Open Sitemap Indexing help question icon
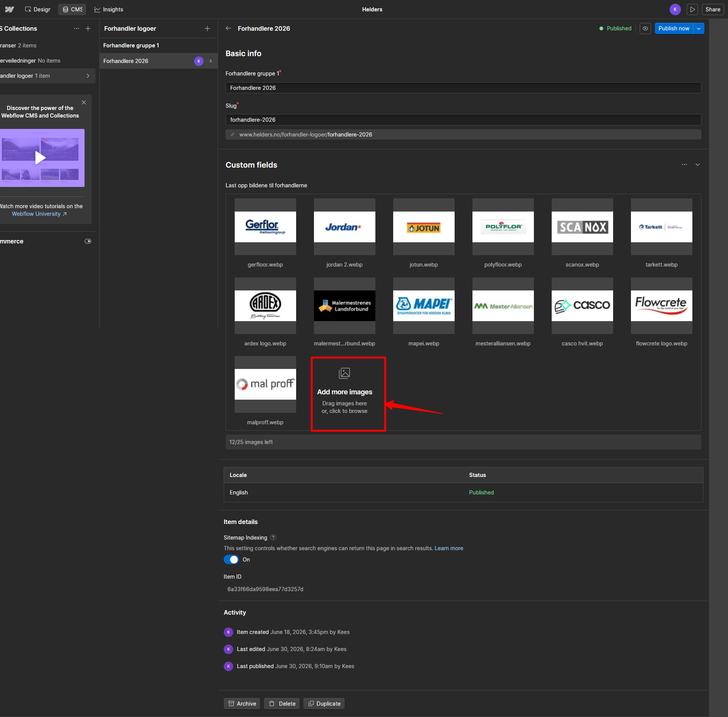The width and height of the screenshot is (728, 717). 273,538
